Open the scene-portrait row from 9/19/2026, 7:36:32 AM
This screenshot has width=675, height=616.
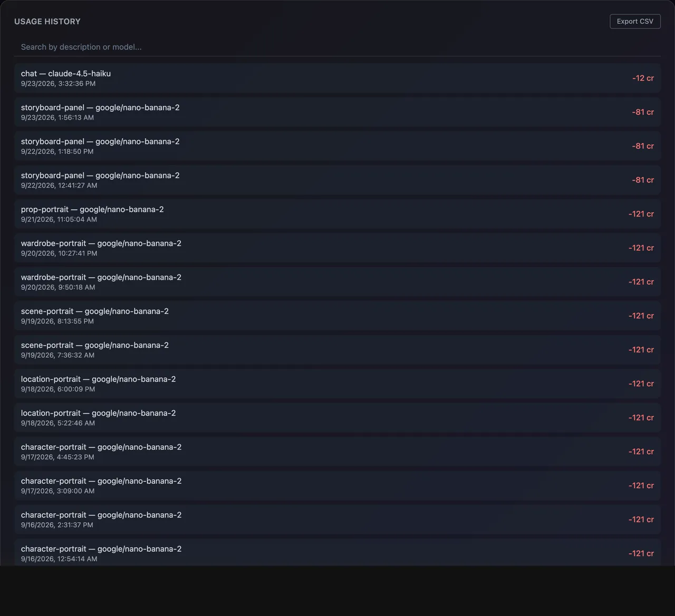[337, 350]
